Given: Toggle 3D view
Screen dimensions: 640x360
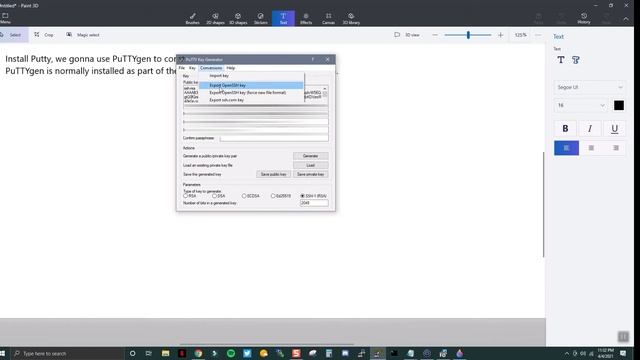Looking at the screenshot, I should pos(407,35).
